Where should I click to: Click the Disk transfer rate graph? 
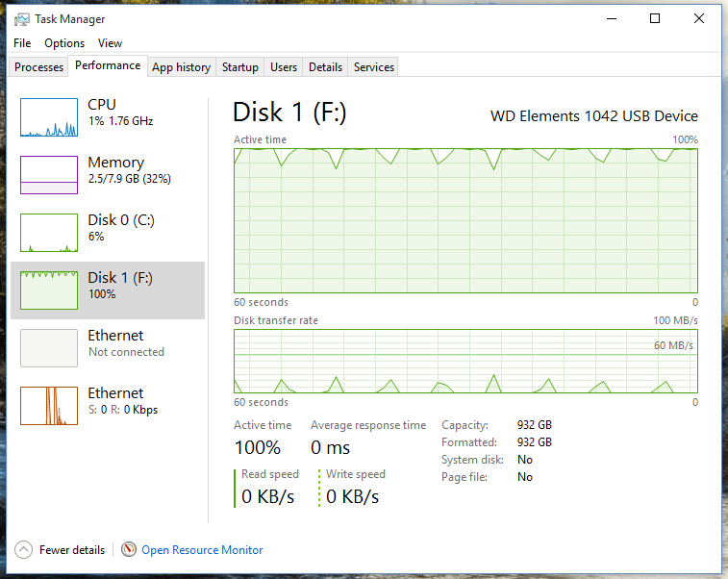tap(465, 362)
